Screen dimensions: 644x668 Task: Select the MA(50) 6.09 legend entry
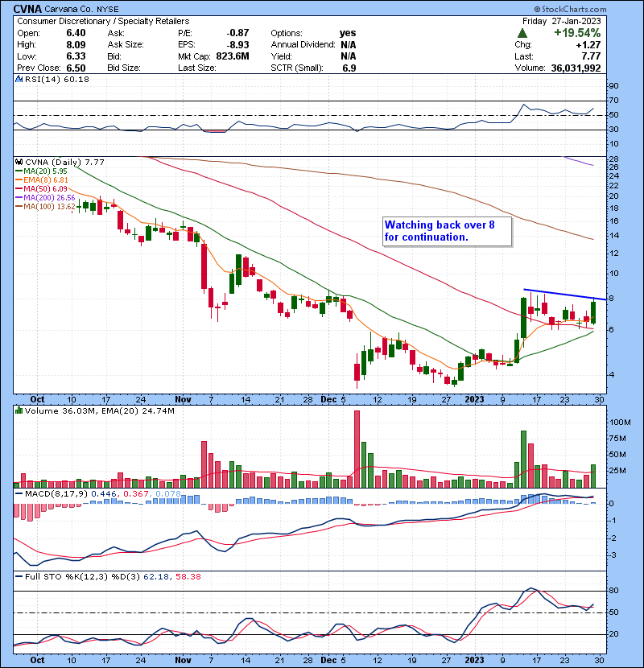[x=42, y=188]
